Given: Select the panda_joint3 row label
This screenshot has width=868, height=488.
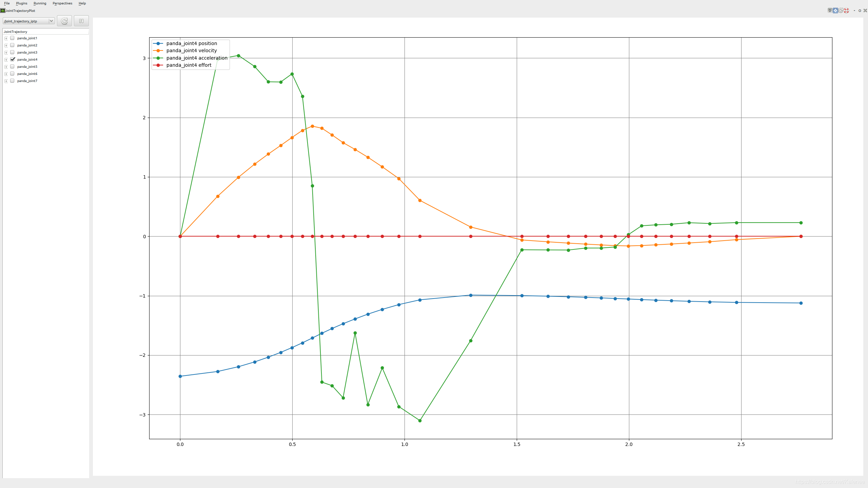Looking at the screenshot, I should coord(27,53).
